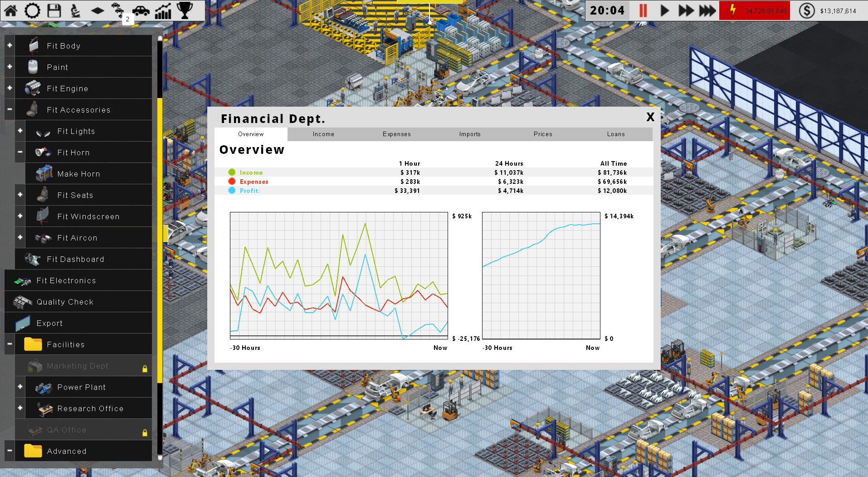Select the Quality Check item
Image resolution: width=868 pixels, height=477 pixels.
tap(65, 302)
